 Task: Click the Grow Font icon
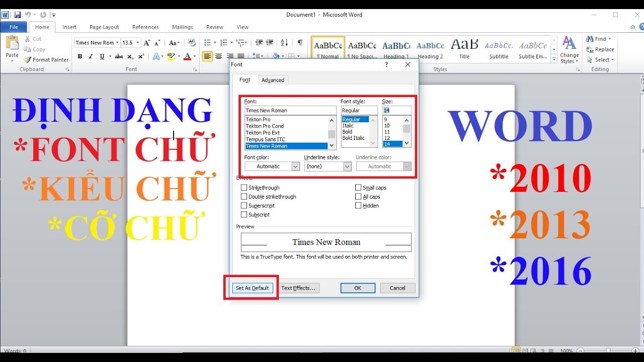pyautogui.click(x=146, y=43)
